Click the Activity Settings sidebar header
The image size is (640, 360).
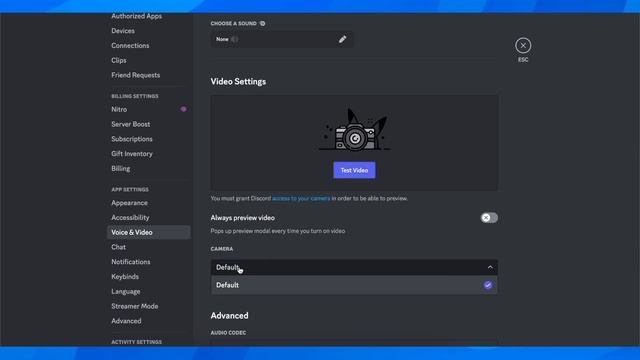click(136, 342)
